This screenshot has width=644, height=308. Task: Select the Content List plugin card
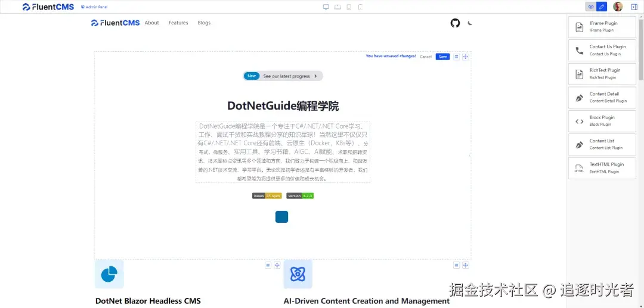(x=602, y=144)
